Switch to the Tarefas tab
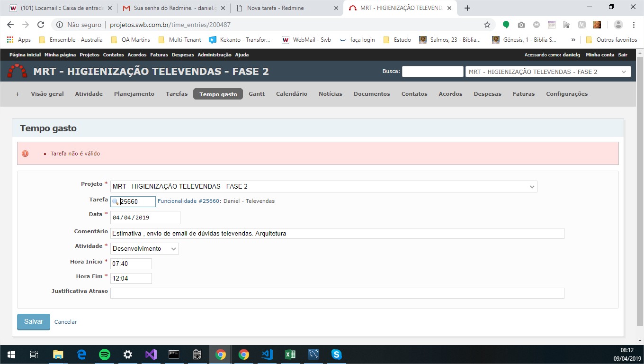The width and height of the screenshot is (644, 364). [177, 94]
